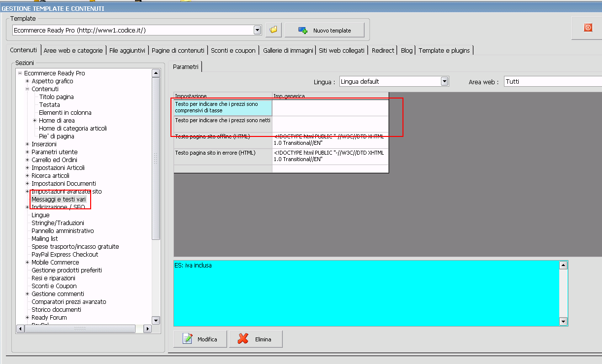Click the red power icon button

[588, 28]
